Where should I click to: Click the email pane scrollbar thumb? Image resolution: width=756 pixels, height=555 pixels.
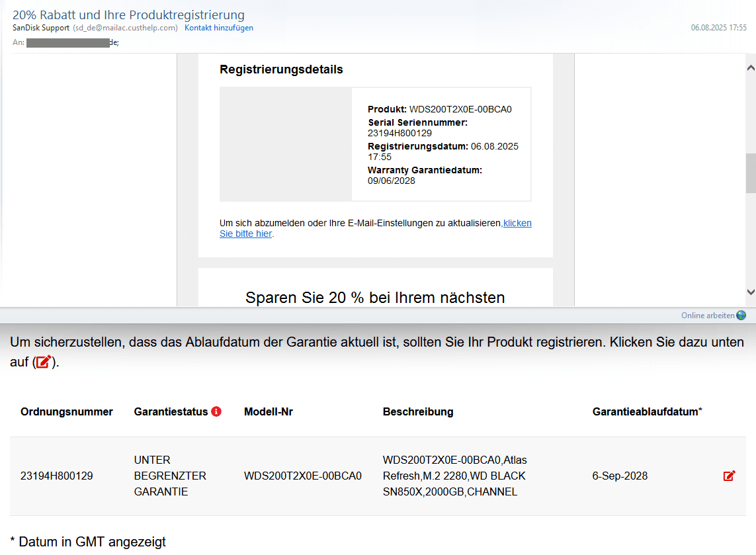coord(751,173)
